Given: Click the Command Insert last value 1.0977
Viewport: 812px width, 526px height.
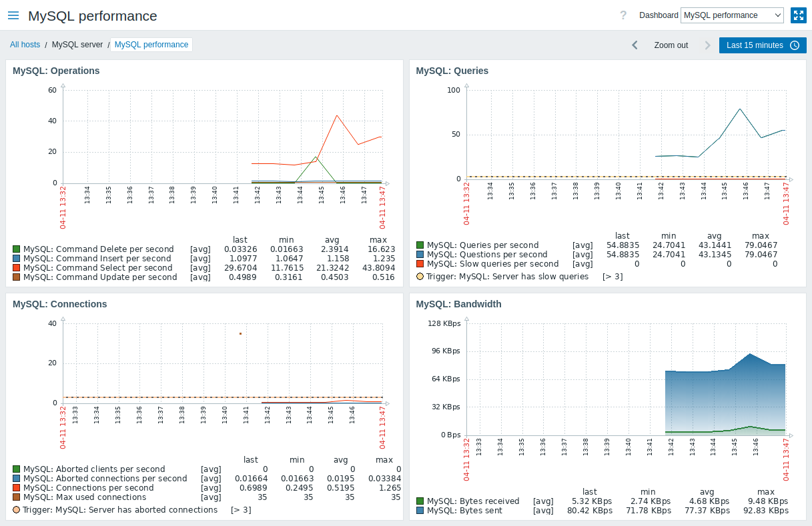Looking at the screenshot, I should pyautogui.click(x=243, y=259).
